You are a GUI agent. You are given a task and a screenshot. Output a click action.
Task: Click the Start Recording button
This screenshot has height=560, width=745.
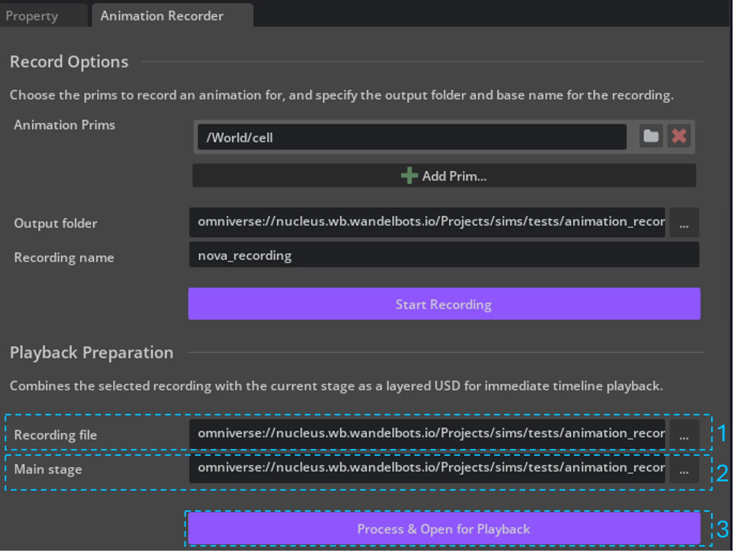point(444,304)
